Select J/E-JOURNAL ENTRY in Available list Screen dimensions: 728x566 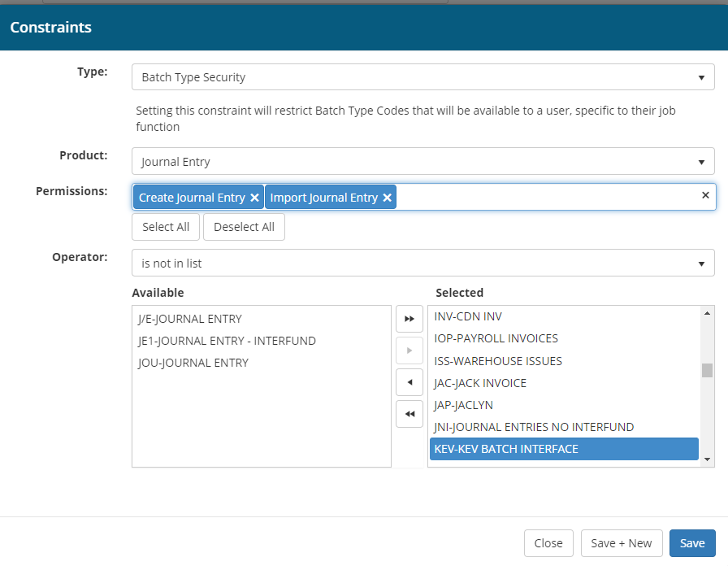point(190,319)
